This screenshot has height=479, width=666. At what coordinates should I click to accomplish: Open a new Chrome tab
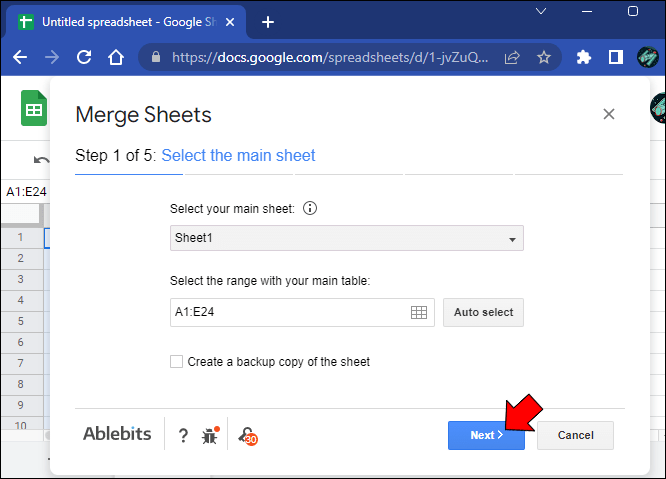[x=267, y=22]
